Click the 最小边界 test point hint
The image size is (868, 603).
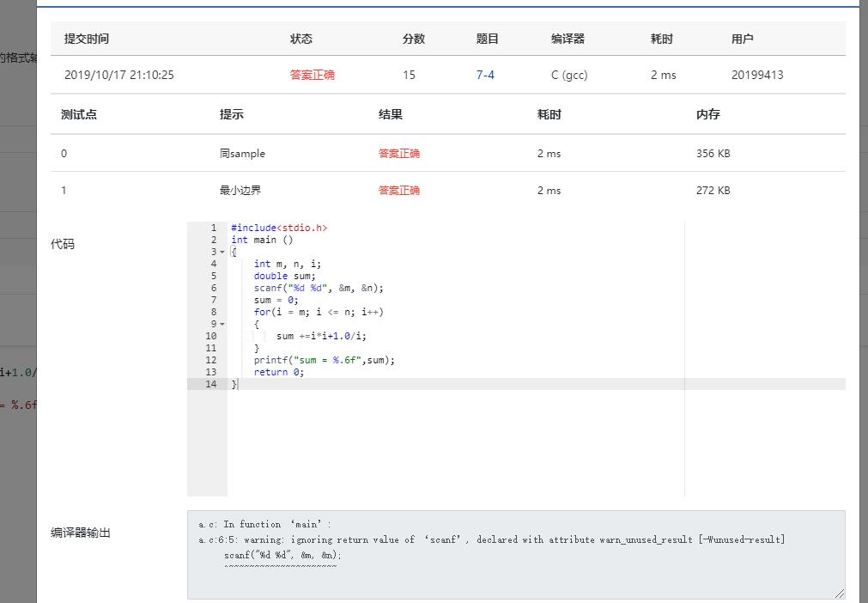point(240,191)
